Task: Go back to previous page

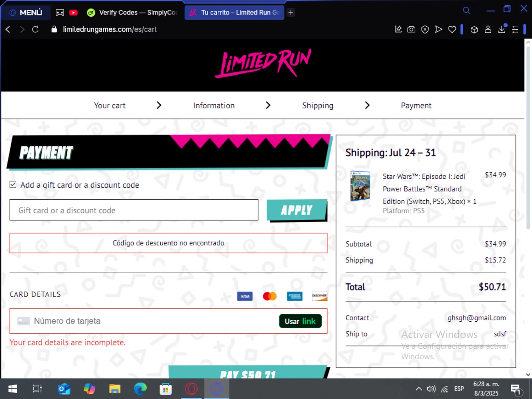Action: click(8, 29)
